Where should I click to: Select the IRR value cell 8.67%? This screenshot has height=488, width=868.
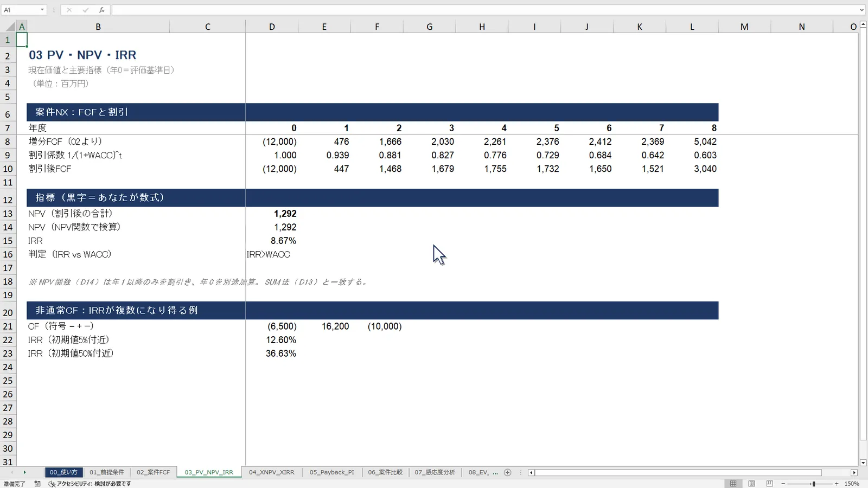(272, 241)
